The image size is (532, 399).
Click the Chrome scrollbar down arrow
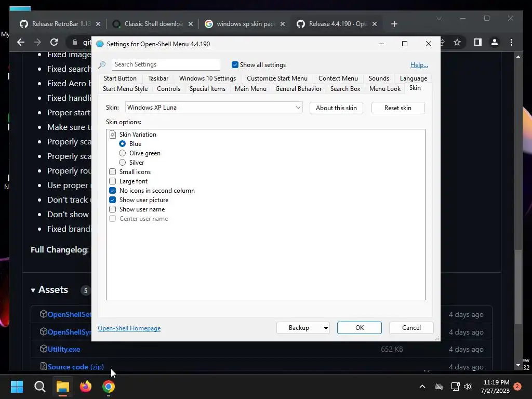(518, 365)
